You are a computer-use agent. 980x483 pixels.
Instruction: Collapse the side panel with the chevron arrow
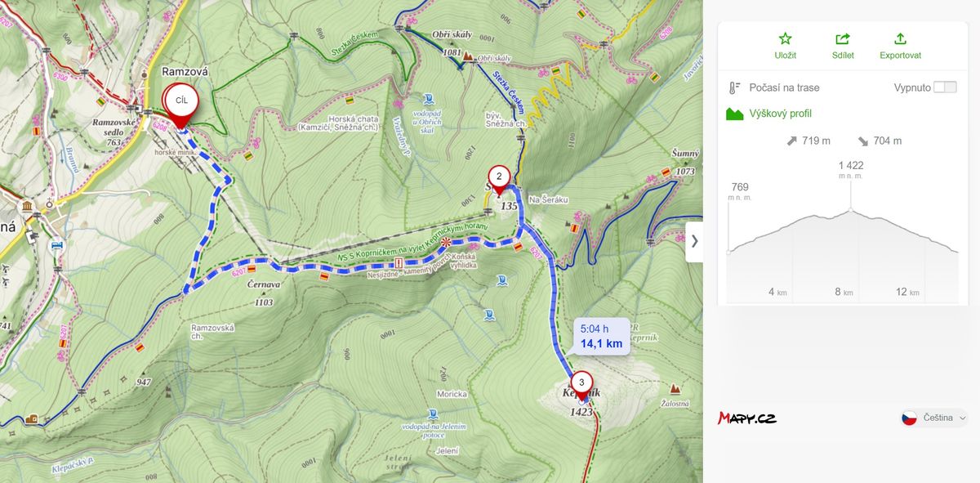(x=694, y=241)
